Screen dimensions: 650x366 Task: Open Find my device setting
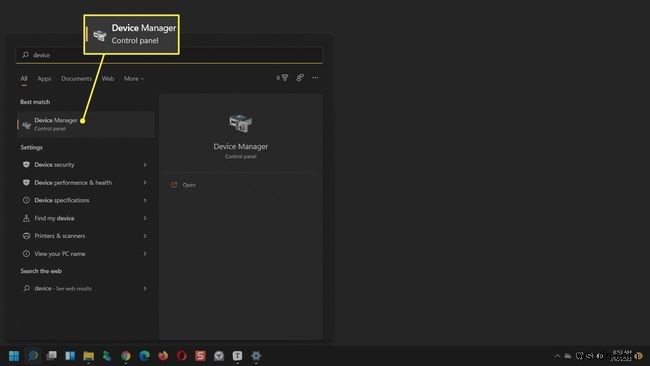click(86, 218)
